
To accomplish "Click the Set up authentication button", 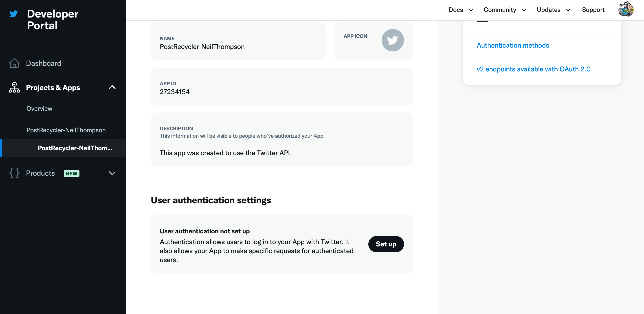I will tap(386, 244).
